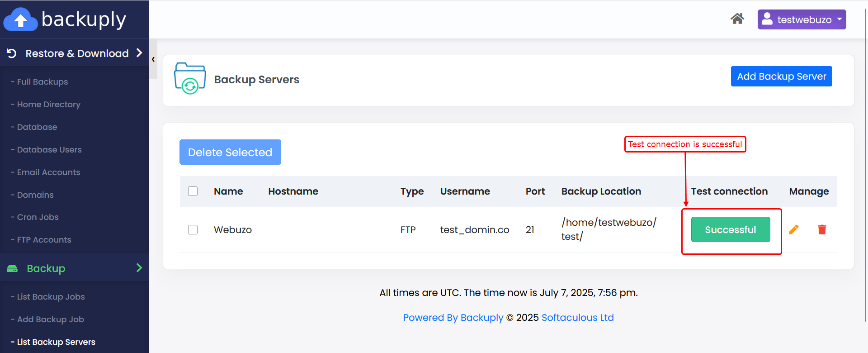Click the home icon in header
The width and height of the screenshot is (868, 353).
click(x=737, y=19)
